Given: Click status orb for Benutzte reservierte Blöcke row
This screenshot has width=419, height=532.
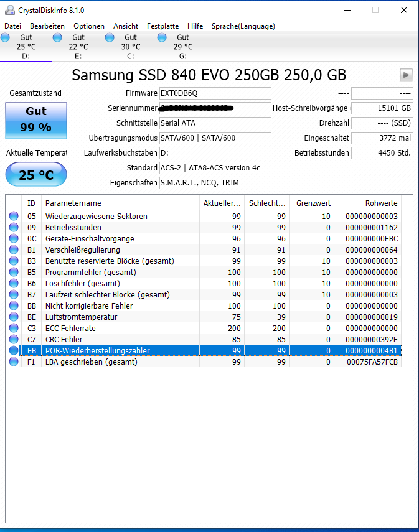Looking at the screenshot, I should pyautogui.click(x=14, y=261).
